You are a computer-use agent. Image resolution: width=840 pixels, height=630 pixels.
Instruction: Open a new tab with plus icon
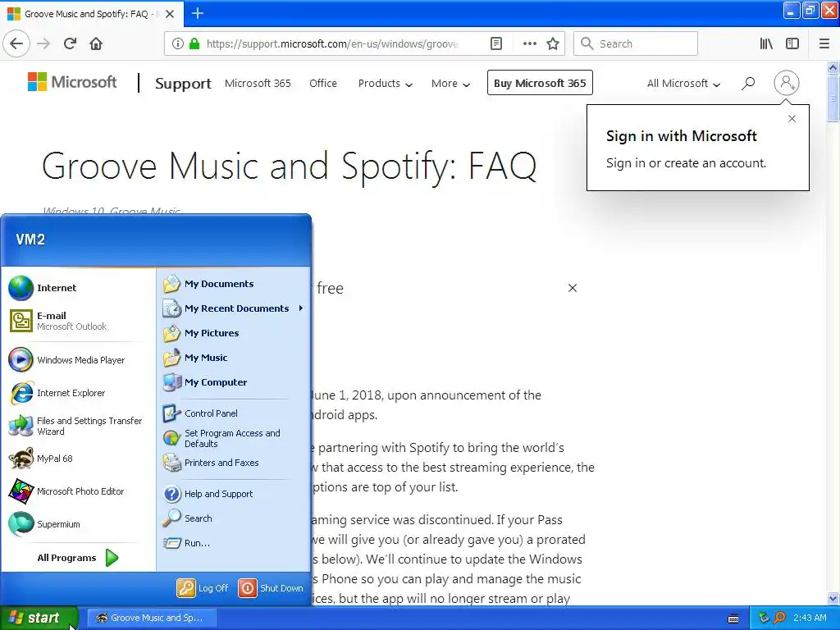point(198,13)
